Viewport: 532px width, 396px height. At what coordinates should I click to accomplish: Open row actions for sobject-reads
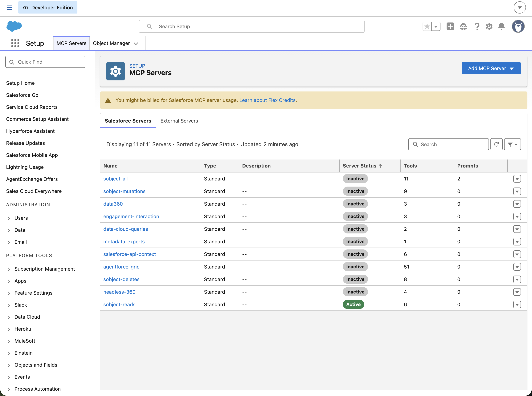[x=517, y=304]
